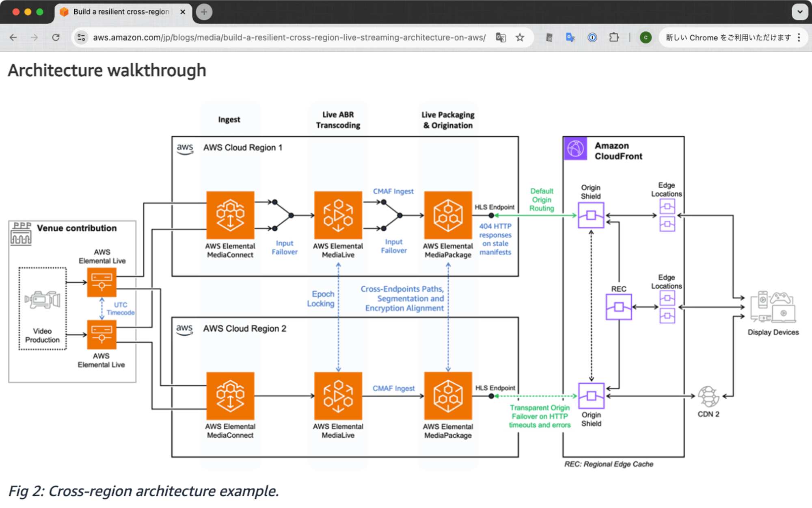Click the browser forward arrow
812x508 pixels.
coord(35,37)
